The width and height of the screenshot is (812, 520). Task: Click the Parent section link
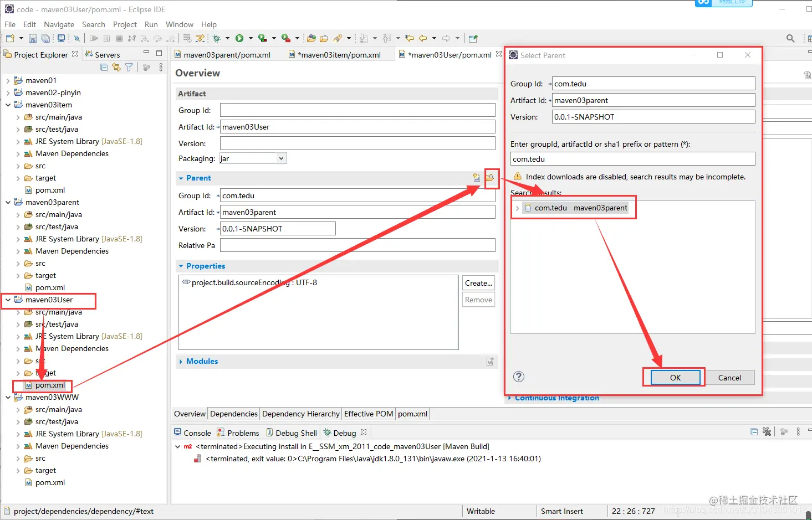coord(198,178)
